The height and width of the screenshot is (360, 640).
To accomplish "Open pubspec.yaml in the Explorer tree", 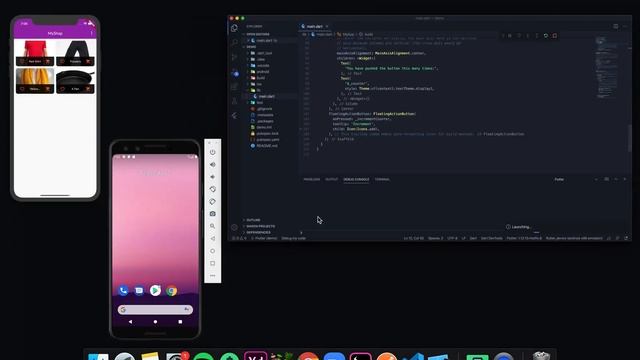I will tap(268, 140).
